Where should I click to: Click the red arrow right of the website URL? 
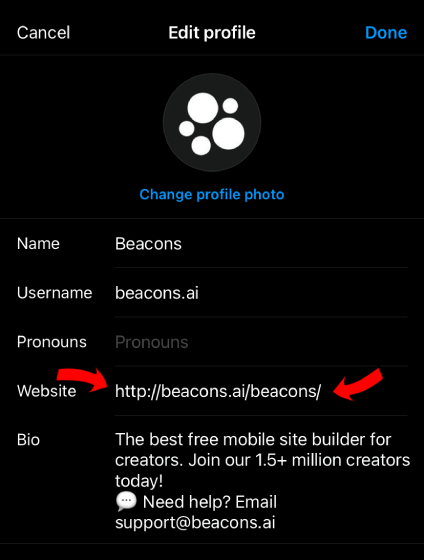(358, 384)
